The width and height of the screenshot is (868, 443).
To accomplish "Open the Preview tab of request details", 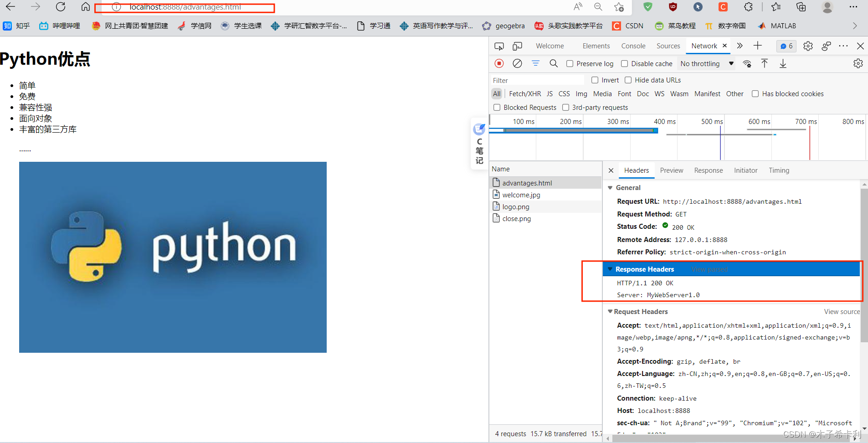I will (672, 170).
